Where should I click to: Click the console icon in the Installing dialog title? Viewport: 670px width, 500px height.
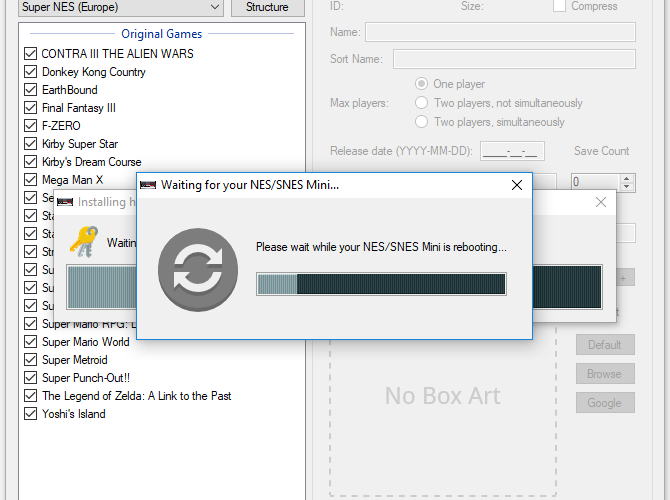tap(65, 202)
